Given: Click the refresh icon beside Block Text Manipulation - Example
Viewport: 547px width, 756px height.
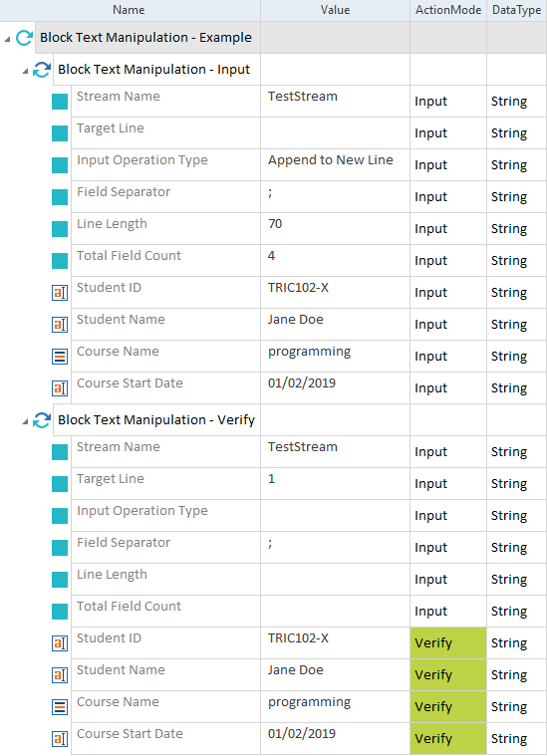Looking at the screenshot, I should pyautogui.click(x=24, y=38).
